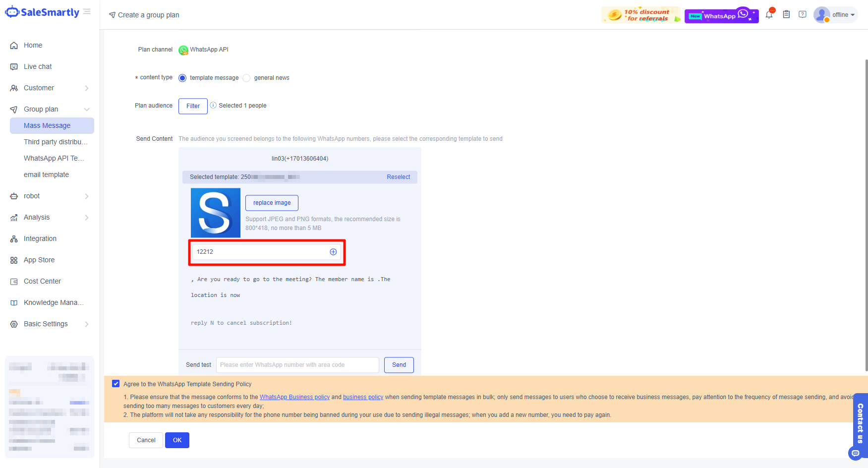Go to Home in the sidebar

(x=33, y=45)
